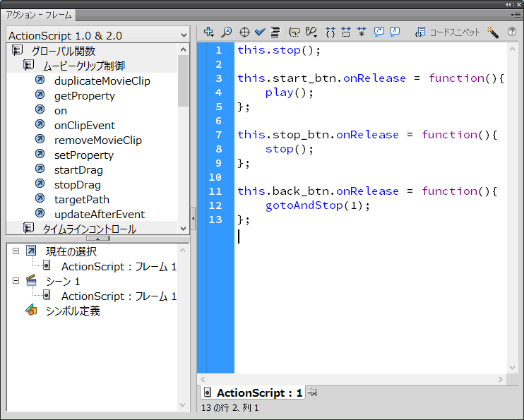Click the code editor horizontal scroll right arrow
524x420 pixels.
click(500, 379)
